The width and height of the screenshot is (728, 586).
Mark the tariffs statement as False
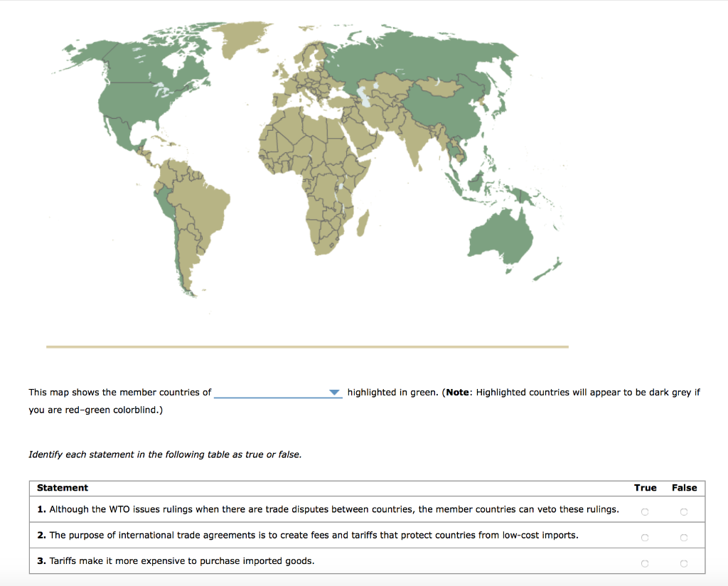point(683,563)
